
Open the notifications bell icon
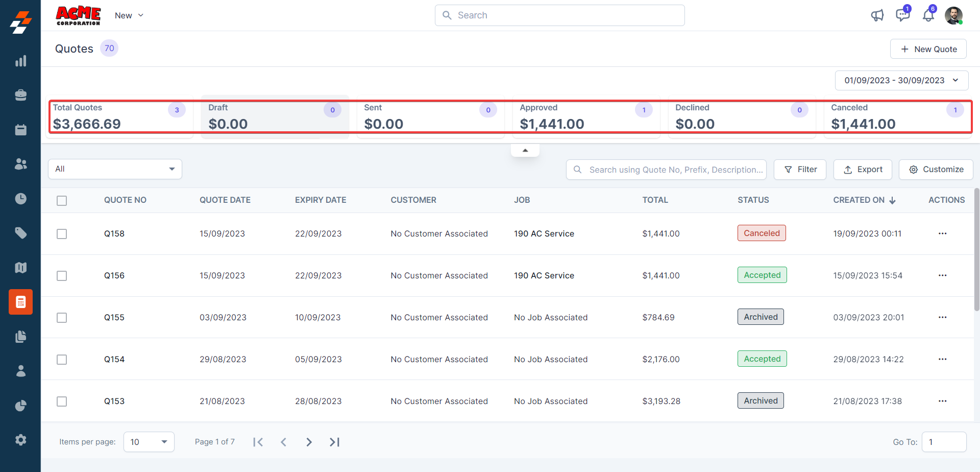coord(928,15)
